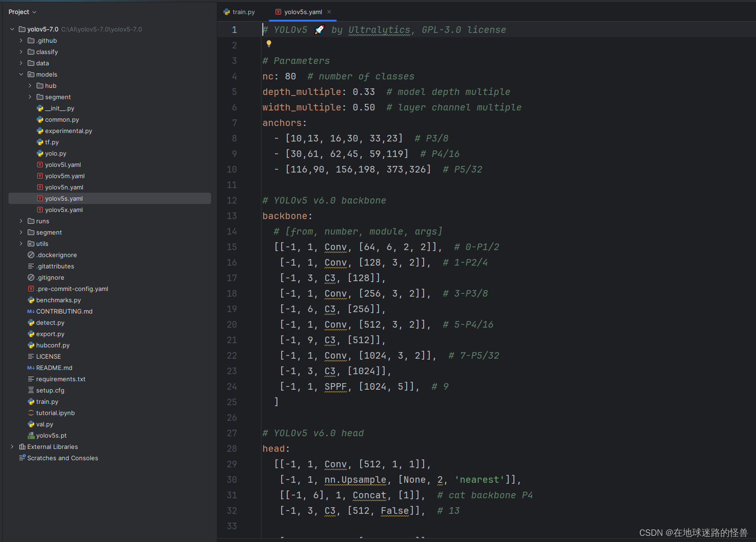Click 'depth_multiple' key in the editor

pyautogui.click(x=302, y=92)
